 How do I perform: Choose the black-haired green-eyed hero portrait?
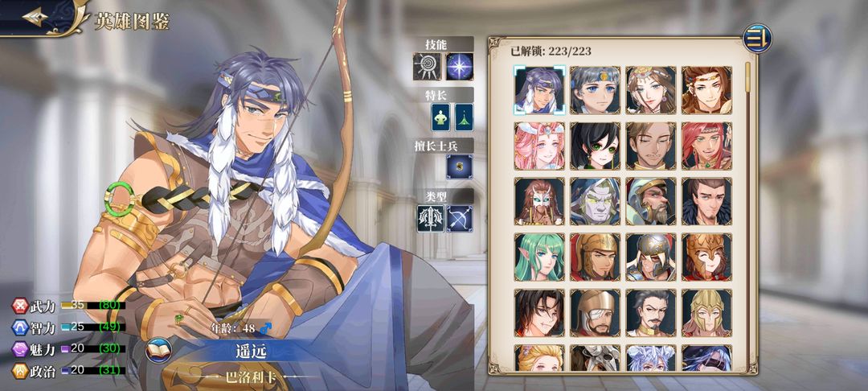(x=595, y=146)
